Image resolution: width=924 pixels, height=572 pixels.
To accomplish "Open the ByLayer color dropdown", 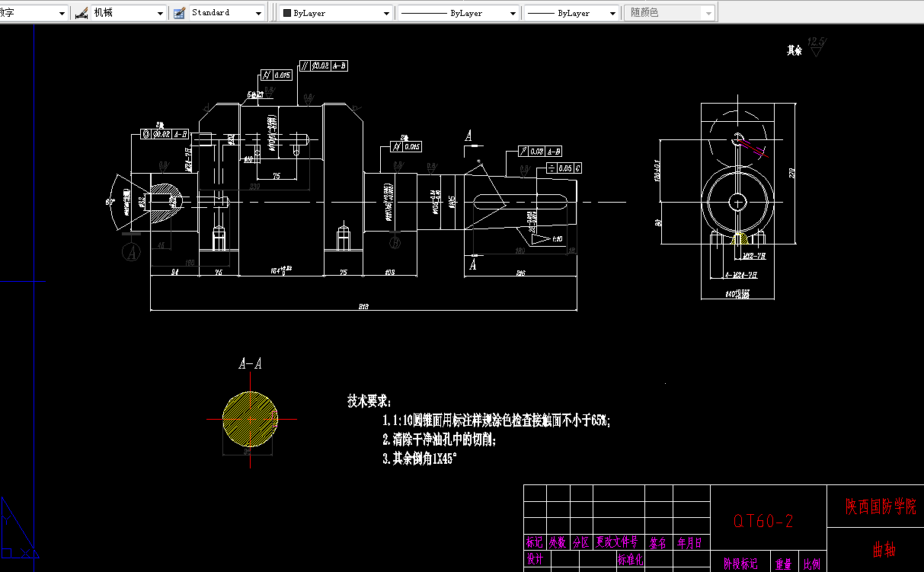I will point(385,12).
